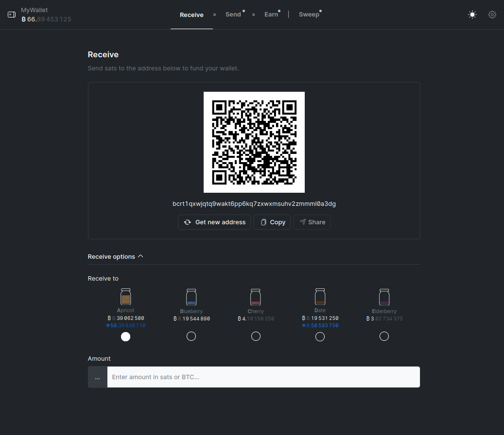This screenshot has height=435, width=504.
Task: Collapse the Receive options section
Action: pos(115,256)
